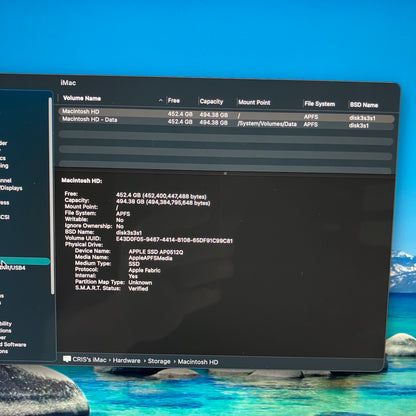
Task: Select Storage in the path bar
Action: 159,361
